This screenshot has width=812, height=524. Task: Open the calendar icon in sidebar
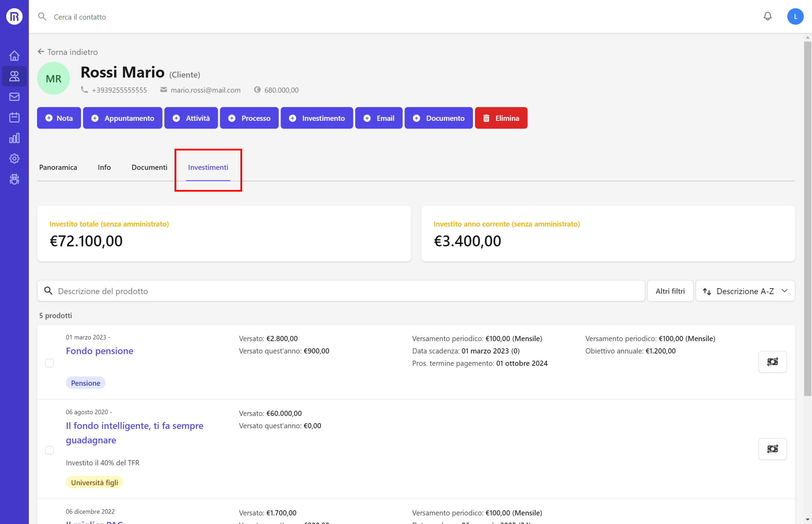click(14, 117)
